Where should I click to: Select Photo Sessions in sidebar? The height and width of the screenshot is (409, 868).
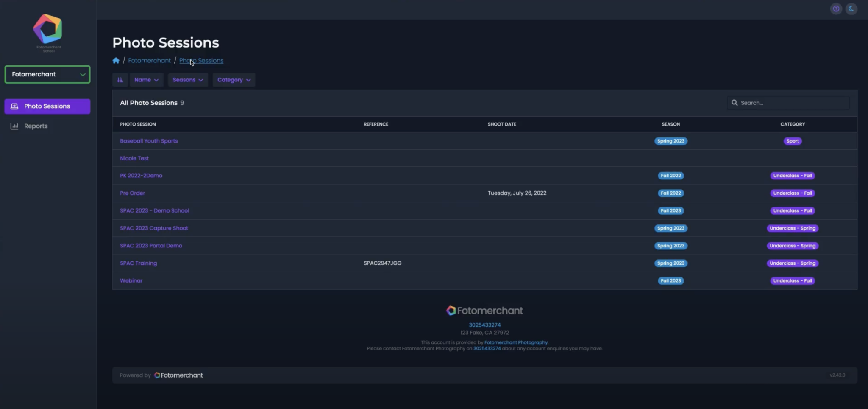[47, 106]
